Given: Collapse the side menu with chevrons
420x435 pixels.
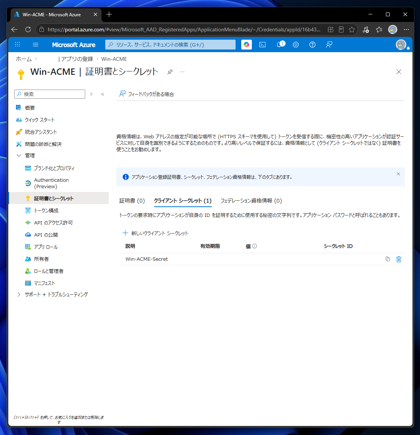Looking at the screenshot, I should point(103,94).
